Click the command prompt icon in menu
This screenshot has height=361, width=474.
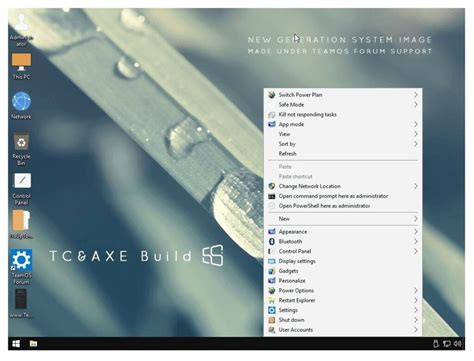(x=272, y=196)
